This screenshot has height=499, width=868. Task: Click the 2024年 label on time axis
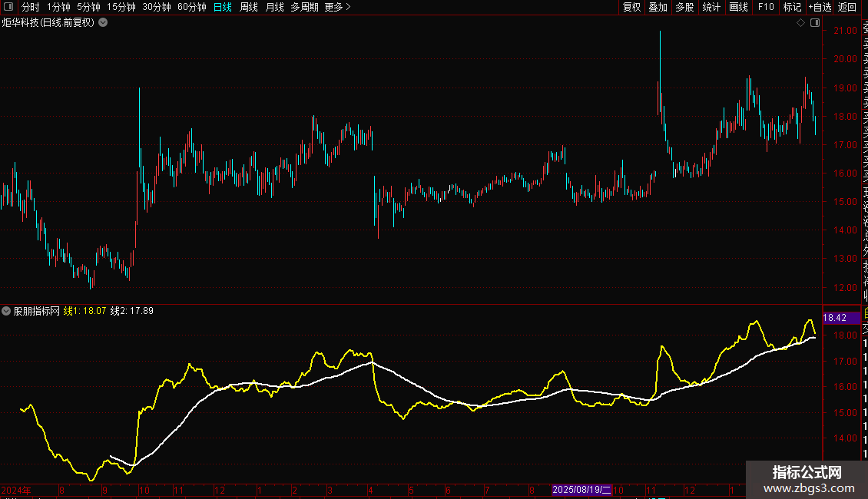(16, 490)
